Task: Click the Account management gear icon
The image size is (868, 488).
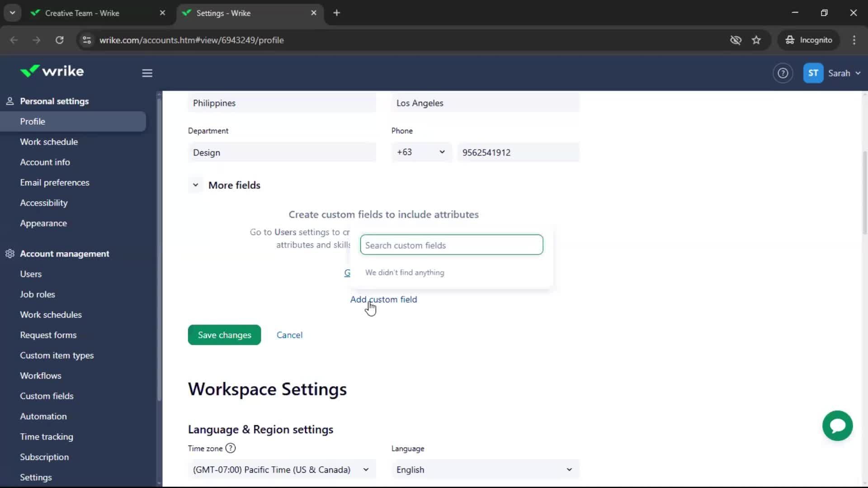Action: 10,253
